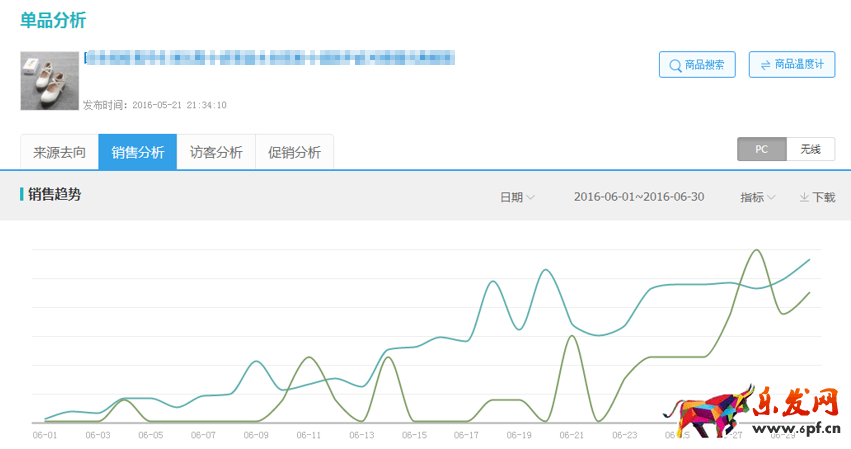Click the green line's highest peak near 06-28
Screen dimensions: 851x449
coord(757,250)
